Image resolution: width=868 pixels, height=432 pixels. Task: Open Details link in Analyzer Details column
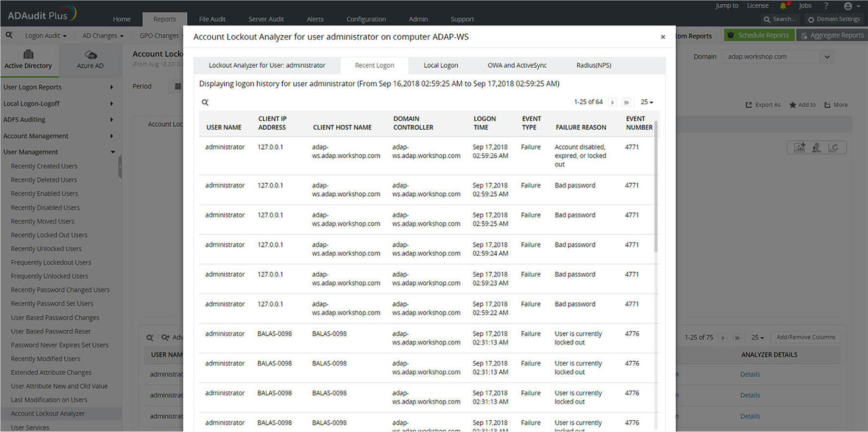click(750, 374)
